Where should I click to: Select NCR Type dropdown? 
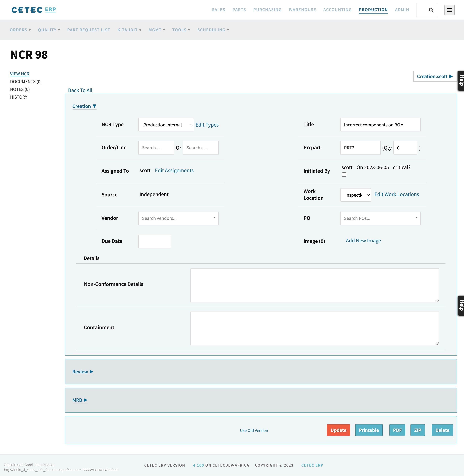click(166, 125)
